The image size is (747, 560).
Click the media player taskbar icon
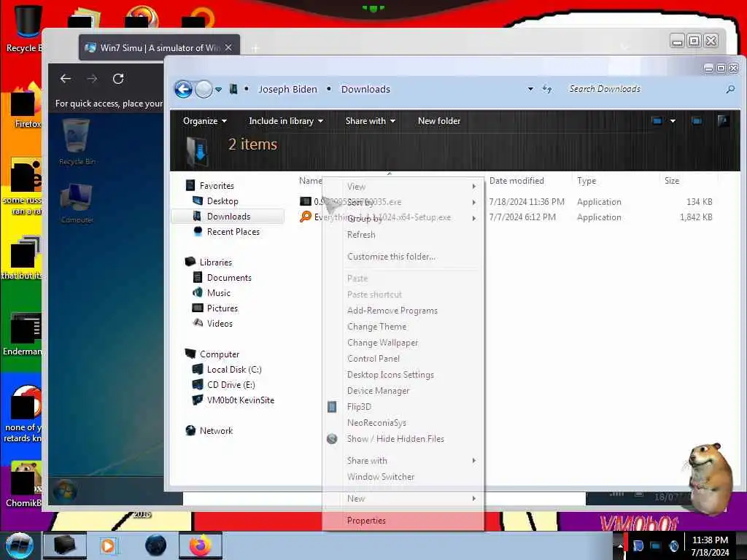[109, 545]
